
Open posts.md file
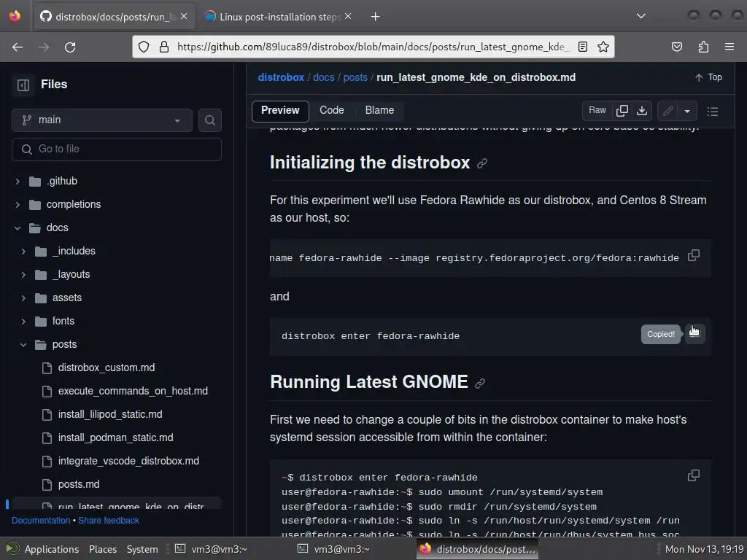pos(79,484)
